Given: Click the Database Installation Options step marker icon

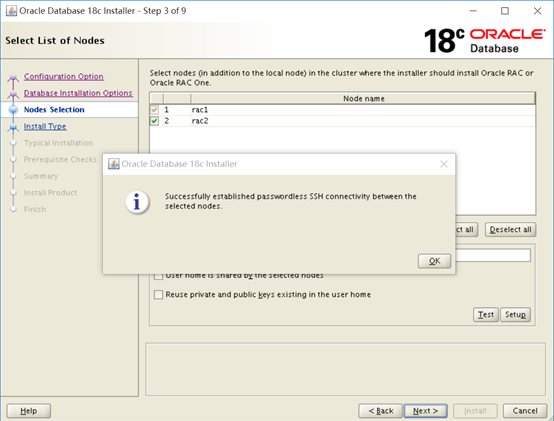Looking at the screenshot, I should click(x=13, y=94).
